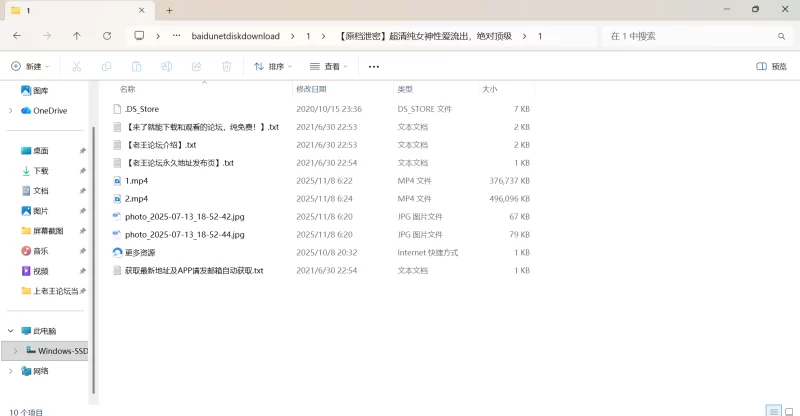800x416 pixels.
Task: Click the Back navigation arrow
Action: click(x=17, y=35)
